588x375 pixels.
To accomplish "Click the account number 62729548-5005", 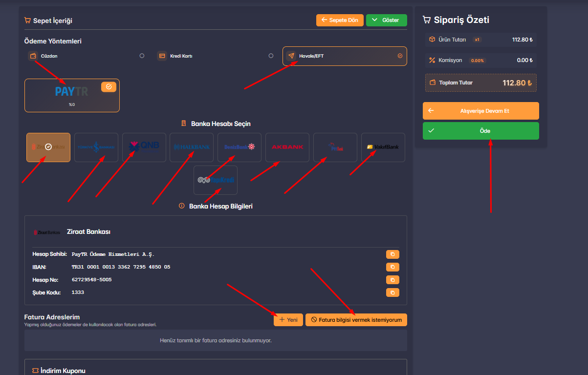I will point(91,280).
